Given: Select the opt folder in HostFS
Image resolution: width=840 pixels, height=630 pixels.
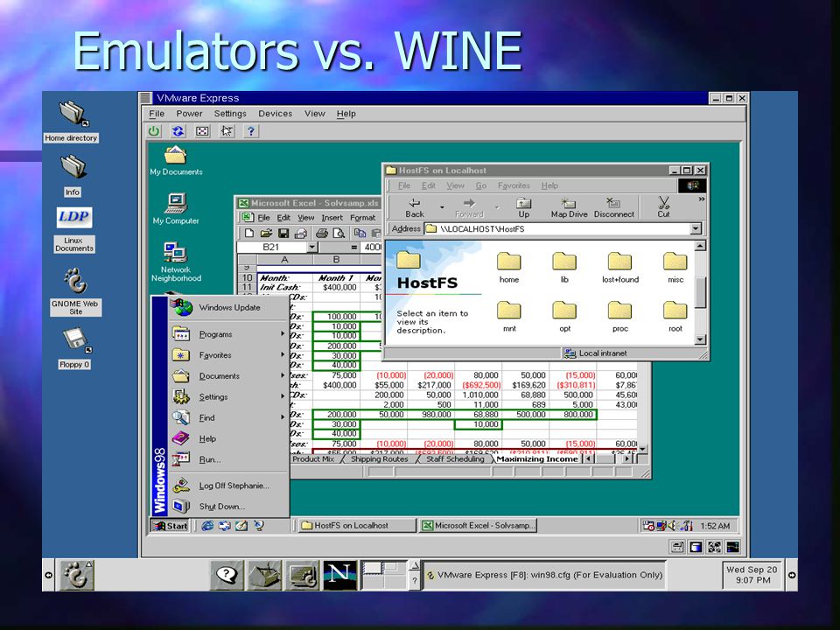Looking at the screenshot, I should 564,317.
